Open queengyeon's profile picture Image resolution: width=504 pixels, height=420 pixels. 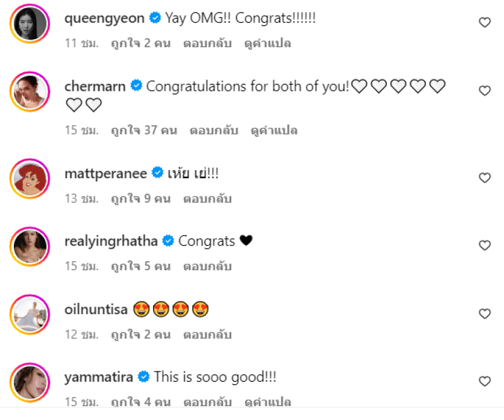(x=30, y=24)
